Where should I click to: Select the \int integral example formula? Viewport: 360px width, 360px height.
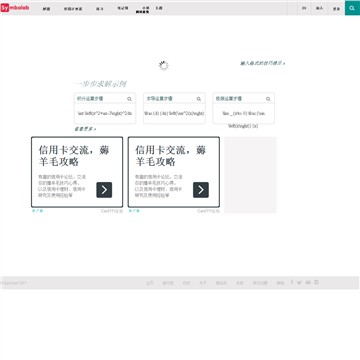click(x=105, y=113)
